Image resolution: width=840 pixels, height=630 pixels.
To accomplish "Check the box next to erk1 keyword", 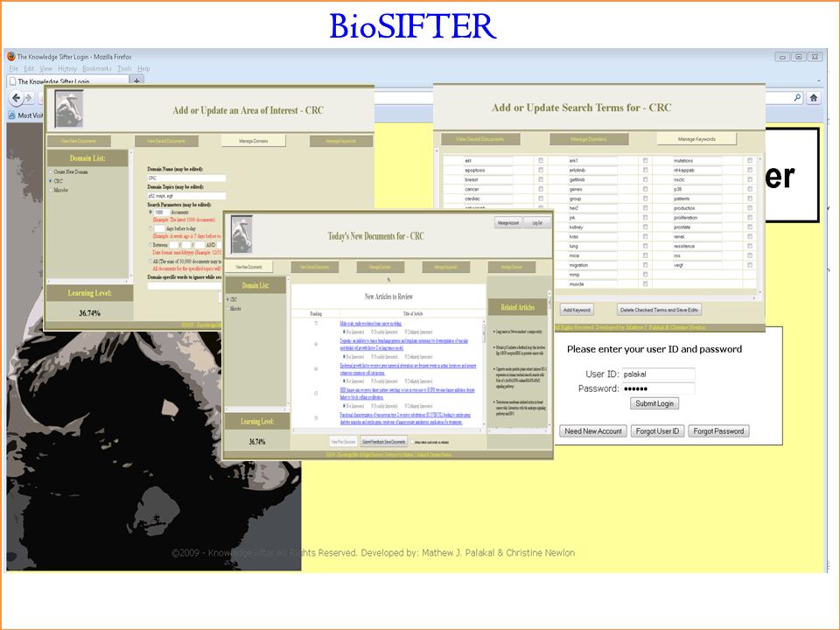I will (x=645, y=161).
